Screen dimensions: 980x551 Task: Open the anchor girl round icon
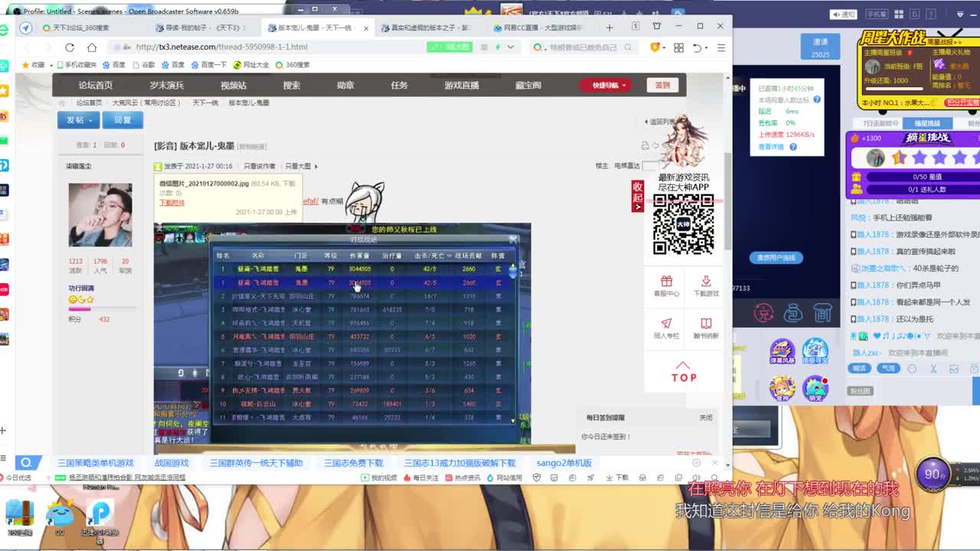(782, 388)
